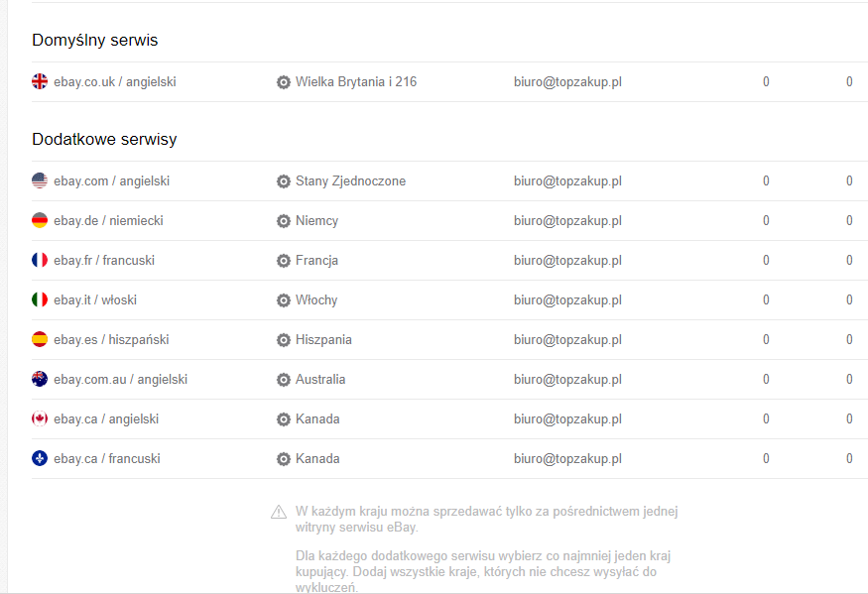
Task: Click the Domyślny serwis section heading
Action: click(x=95, y=41)
